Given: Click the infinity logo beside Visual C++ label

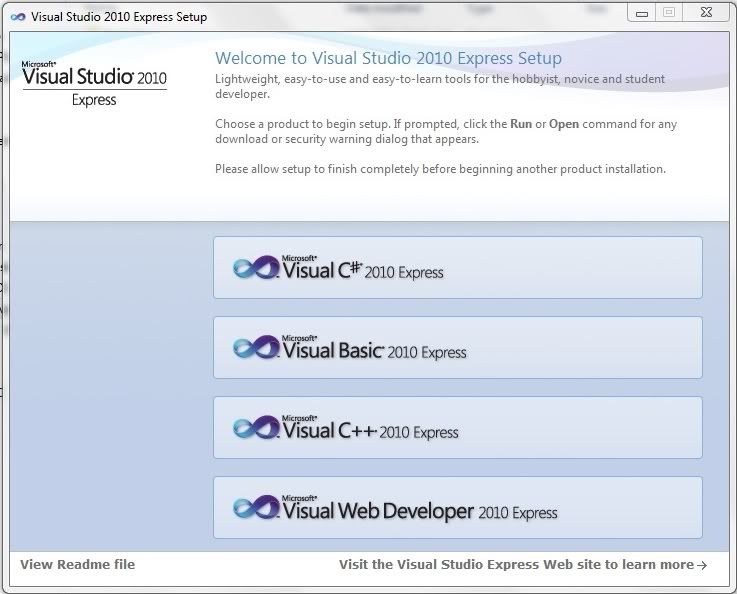Looking at the screenshot, I should pyautogui.click(x=255, y=427).
